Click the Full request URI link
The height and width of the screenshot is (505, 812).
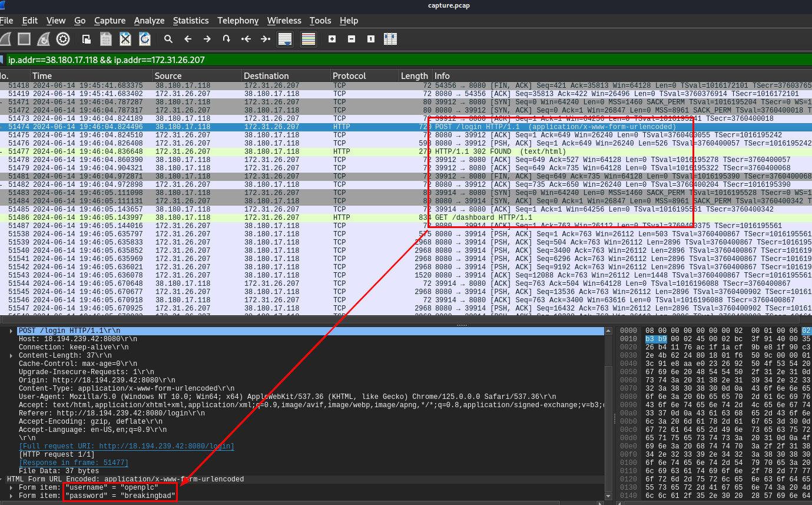coord(126,446)
